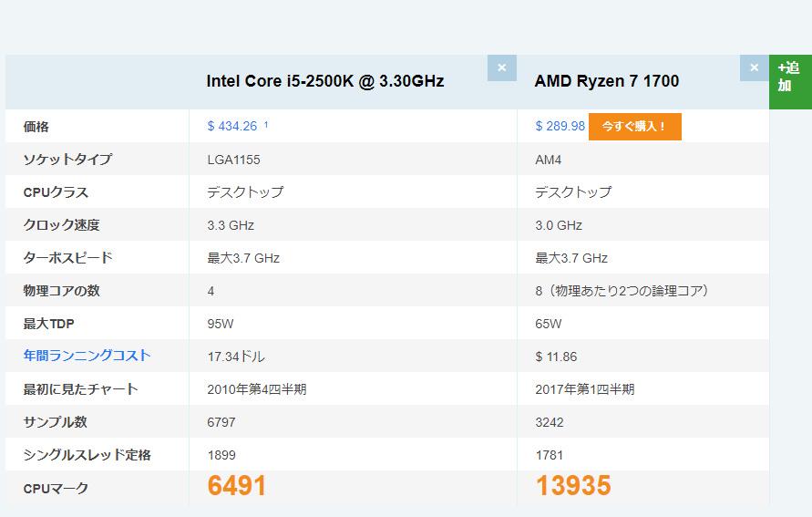Click the CPU mark score 6491
812x517 pixels.
[237, 486]
